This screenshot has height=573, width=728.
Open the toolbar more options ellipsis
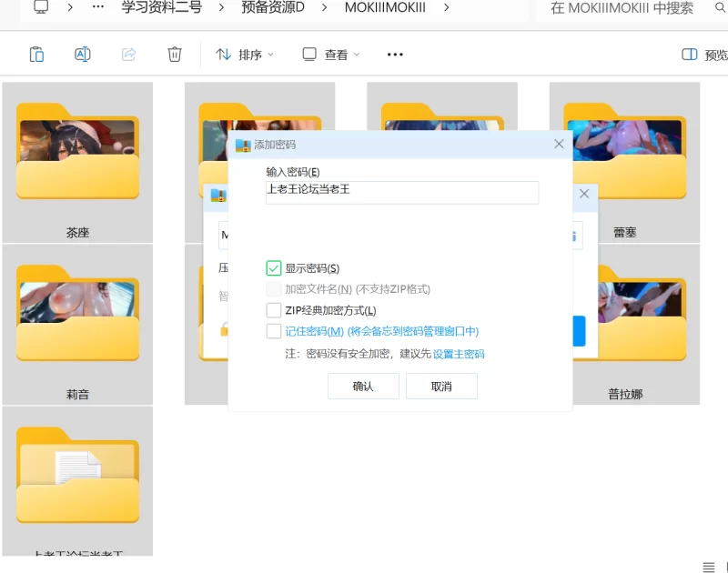(x=395, y=55)
